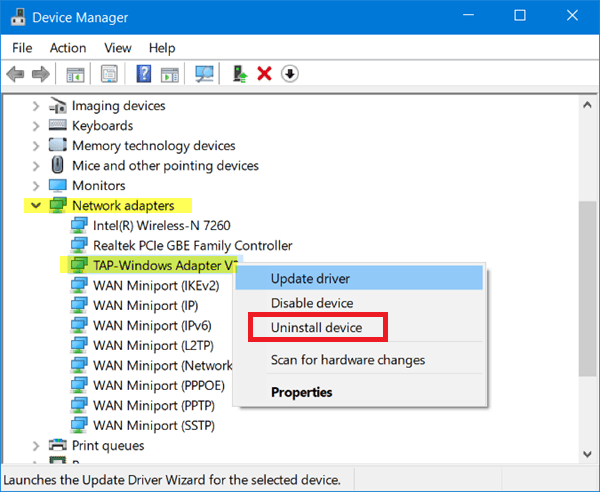Click the Back arrow toolbar icon
The image size is (600, 492).
click(x=15, y=74)
